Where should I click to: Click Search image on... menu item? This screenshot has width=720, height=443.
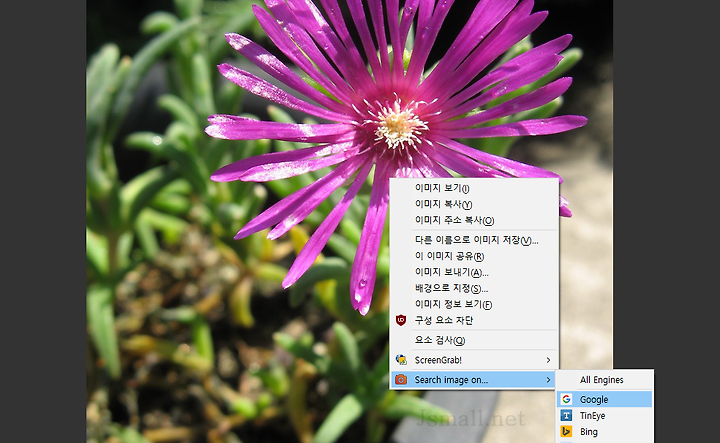tap(474, 380)
